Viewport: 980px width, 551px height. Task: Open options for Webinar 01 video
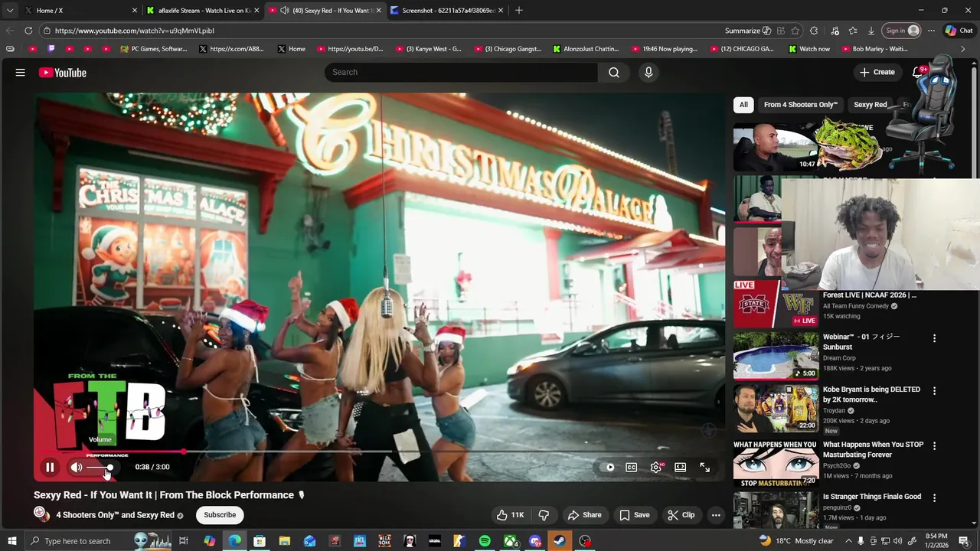934,338
